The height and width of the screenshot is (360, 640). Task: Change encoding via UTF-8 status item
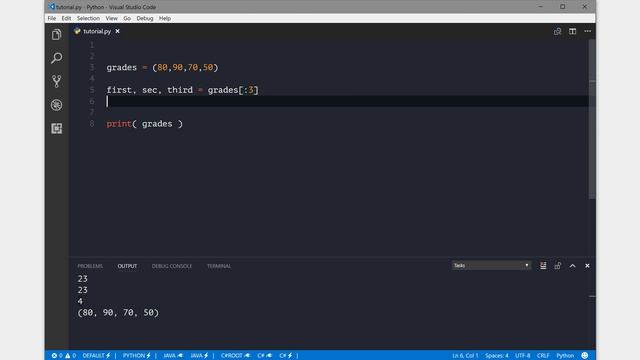522,356
